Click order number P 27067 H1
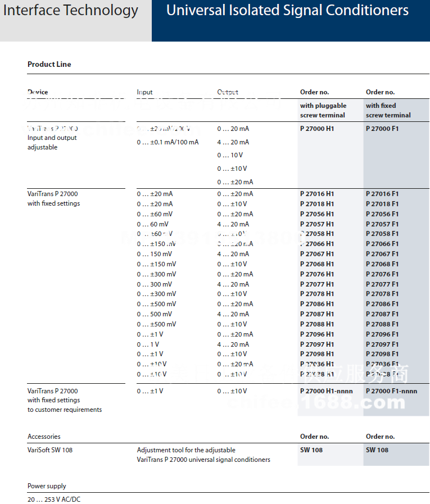Screen dimensions: 430x504 coord(317,254)
